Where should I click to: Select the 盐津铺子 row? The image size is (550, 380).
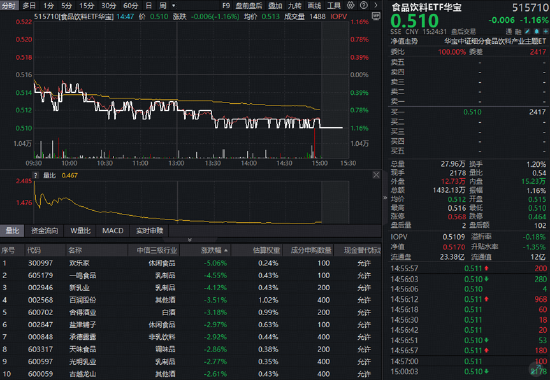pyautogui.click(x=190, y=325)
